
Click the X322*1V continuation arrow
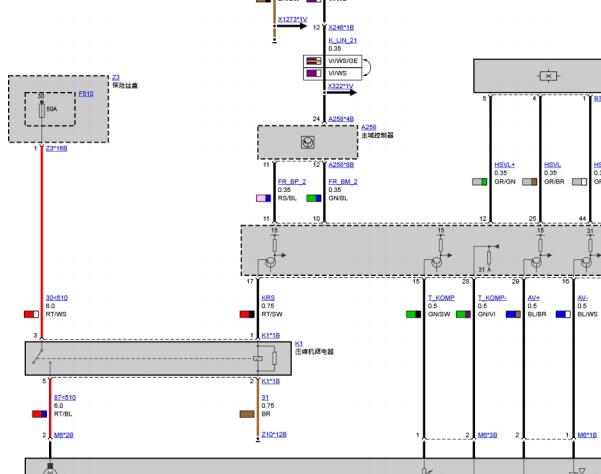341,92
